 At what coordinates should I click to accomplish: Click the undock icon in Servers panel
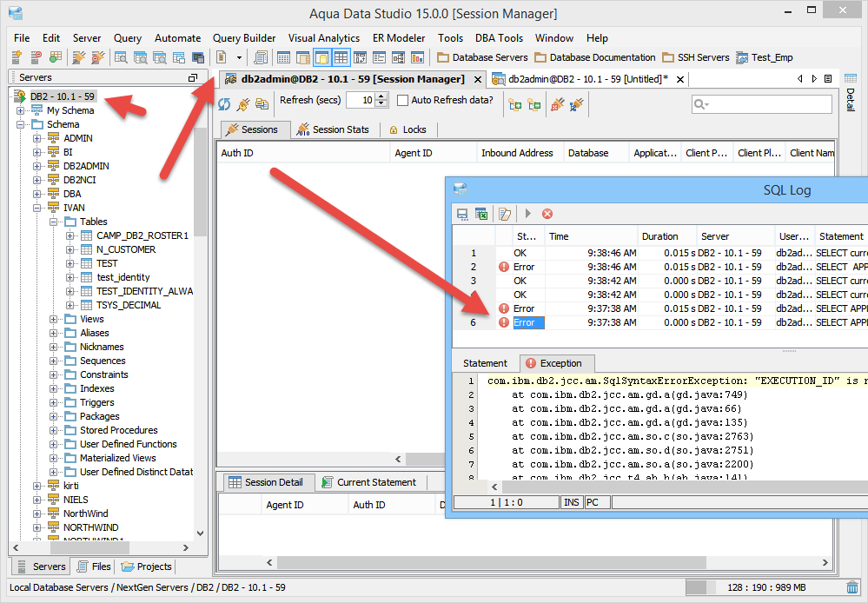tap(193, 77)
